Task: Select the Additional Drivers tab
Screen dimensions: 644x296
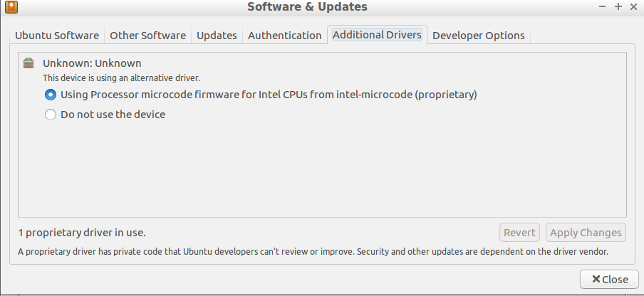Action: (x=377, y=34)
